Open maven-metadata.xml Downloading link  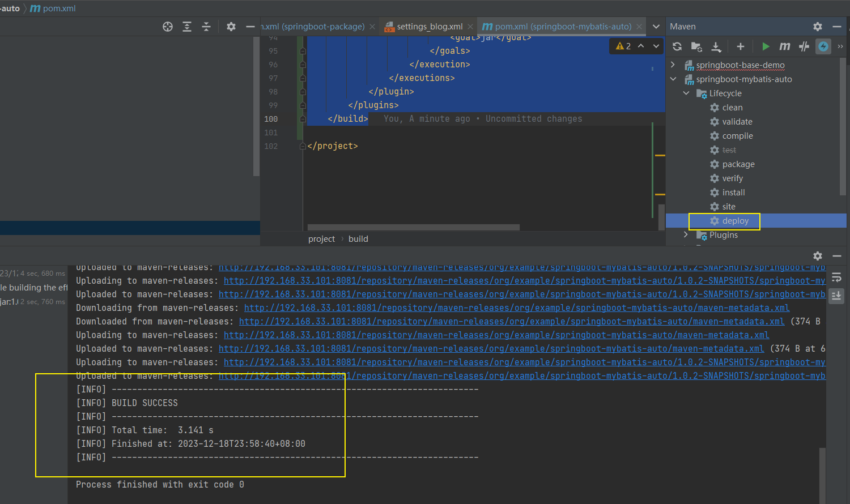point(516,308)
